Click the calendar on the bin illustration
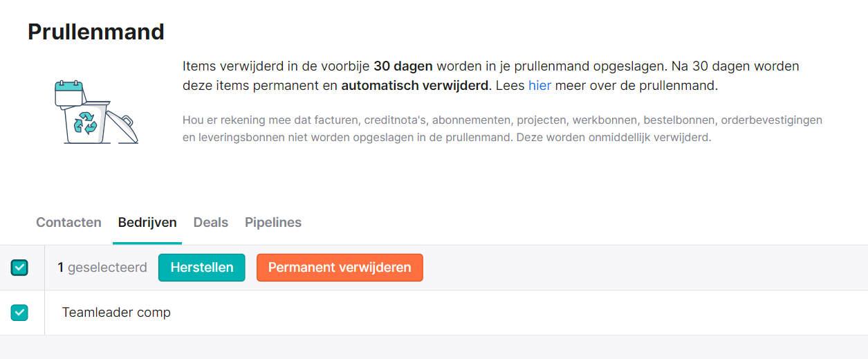Screen dimensions: 868x359 click(69, 93)
